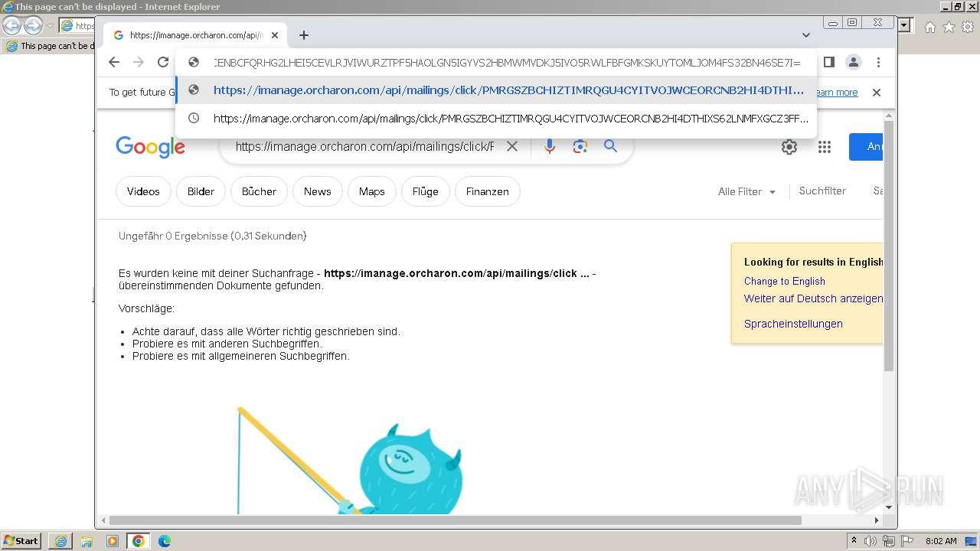Go to Google homepage via logo
Viewport: 980px width, 551px height.
click(x=150, y=146)
